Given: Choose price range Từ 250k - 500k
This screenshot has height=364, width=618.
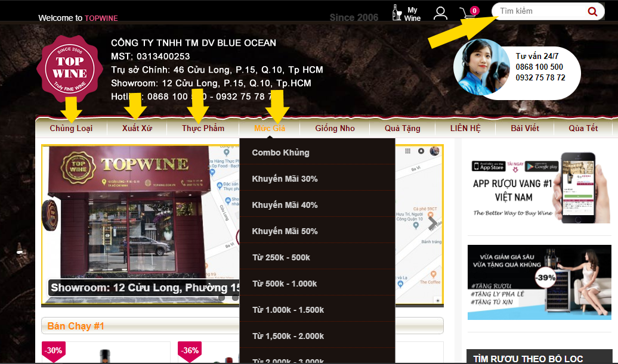Looking at the screenshot, I should [x=317, y=257].
